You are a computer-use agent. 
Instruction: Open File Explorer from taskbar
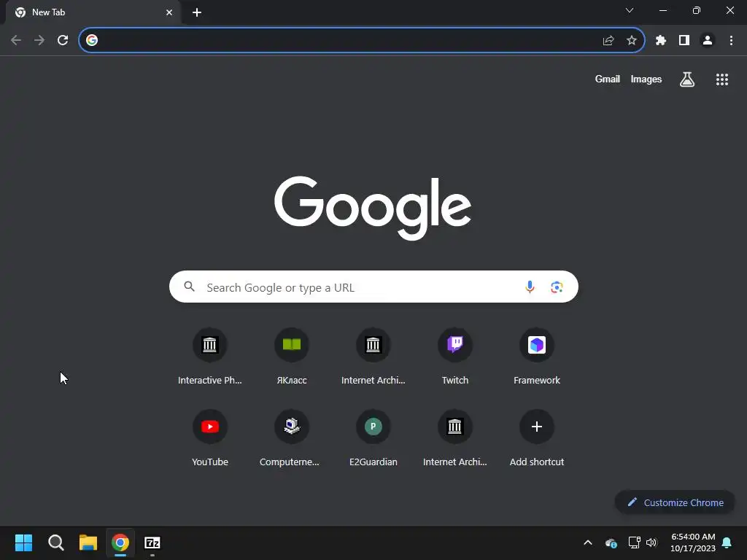coord(88,542)
